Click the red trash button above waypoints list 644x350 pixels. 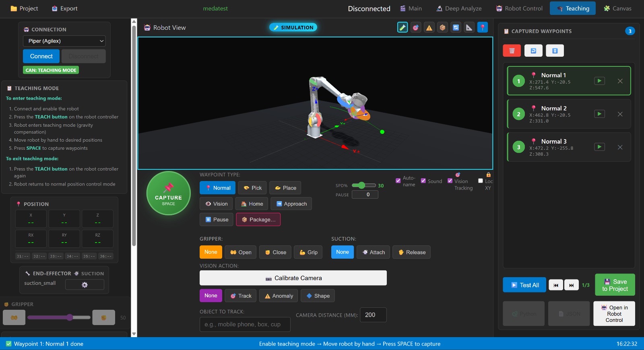tap(512, 51)
